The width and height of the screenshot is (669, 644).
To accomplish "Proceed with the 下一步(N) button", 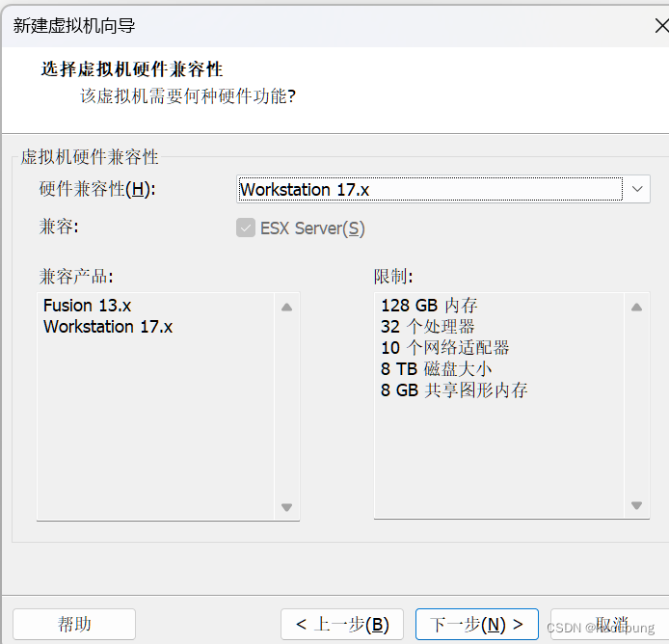I will [x=477, y=624].
